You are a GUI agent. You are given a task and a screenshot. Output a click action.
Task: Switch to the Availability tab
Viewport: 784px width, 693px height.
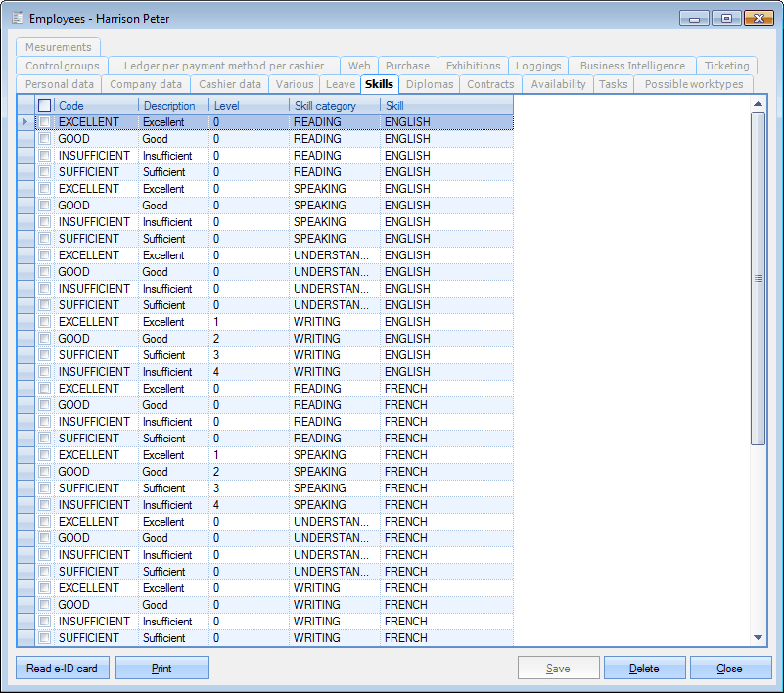click(557, 84)
